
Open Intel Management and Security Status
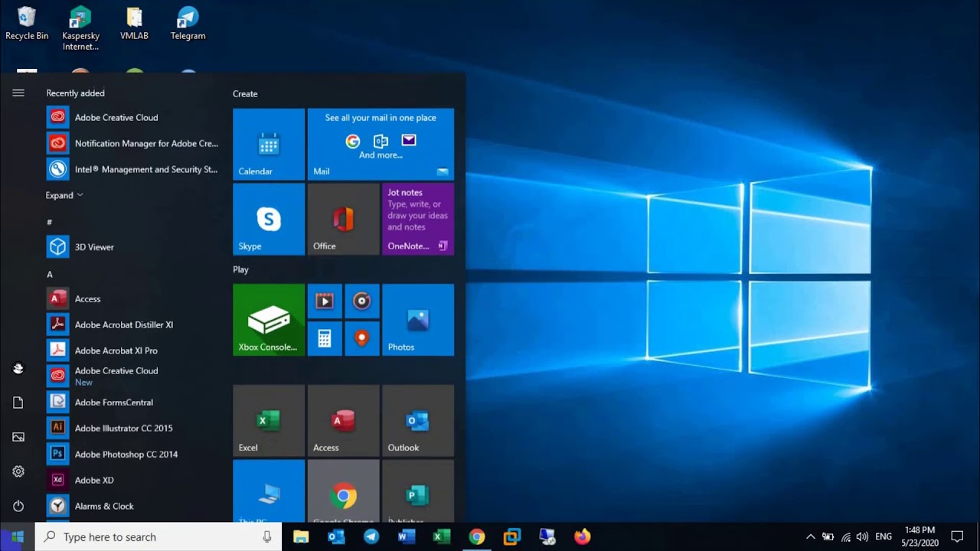pos(132,169)
